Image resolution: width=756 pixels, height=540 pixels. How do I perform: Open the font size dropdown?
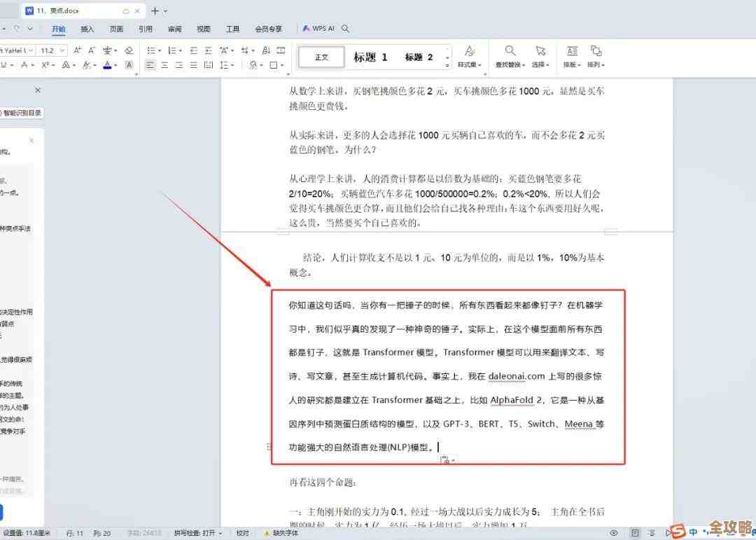point(63,50)
